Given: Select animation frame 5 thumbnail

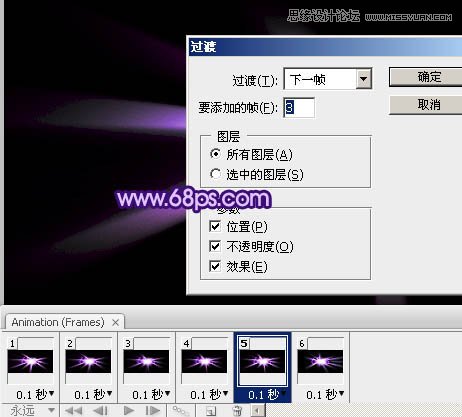Looking at the screenshot, I should [262, 361].
